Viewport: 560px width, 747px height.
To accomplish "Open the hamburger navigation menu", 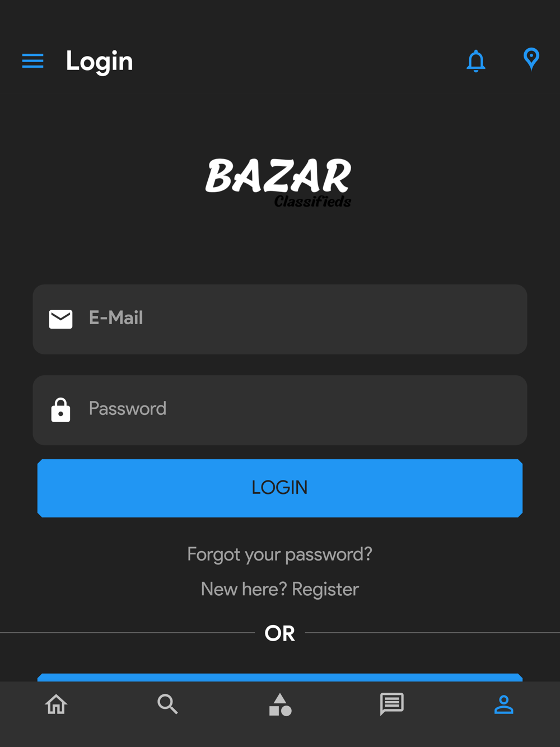I will 32,60.
